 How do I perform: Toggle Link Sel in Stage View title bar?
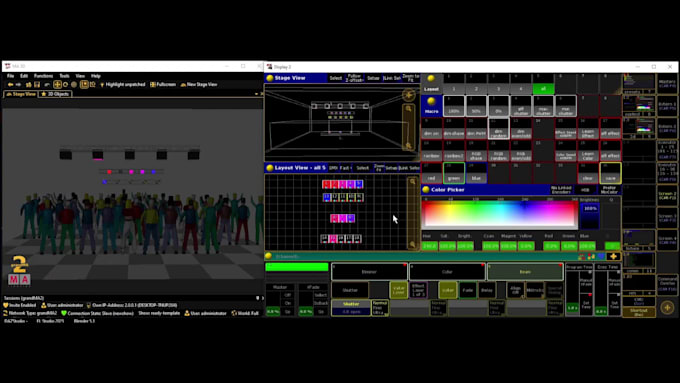point(392,78)
